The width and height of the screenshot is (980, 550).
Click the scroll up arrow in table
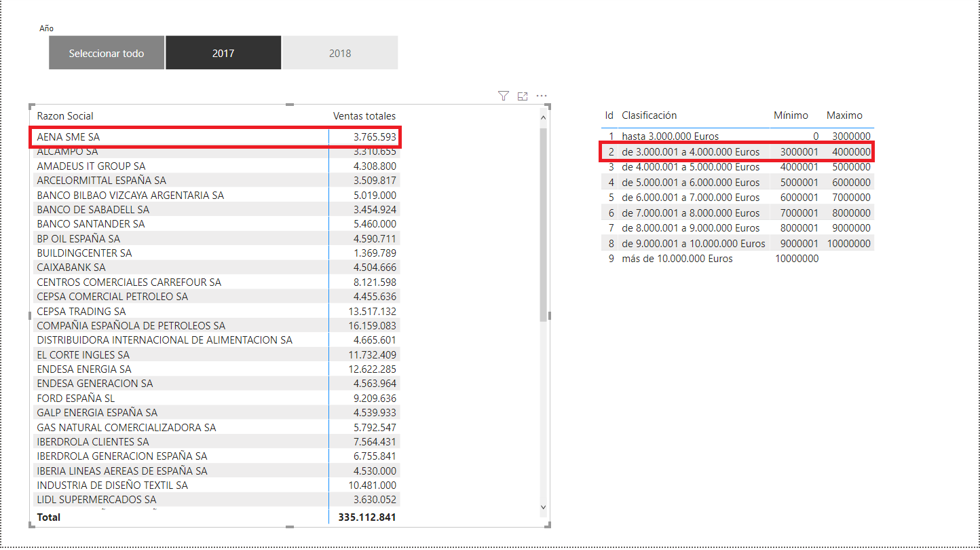[x=542, y=118]
